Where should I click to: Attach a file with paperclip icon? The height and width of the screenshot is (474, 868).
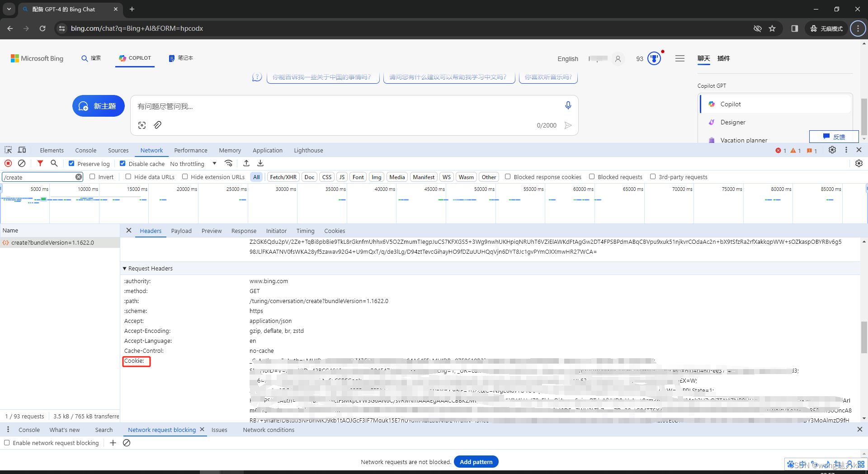click(157, 125)
